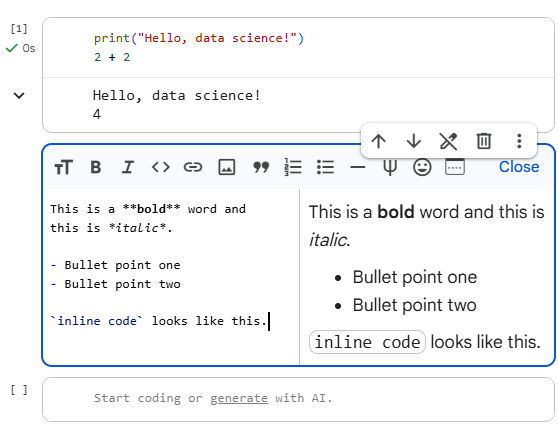Image resolution: width=558 pixels, height=429 pixels.
Task: Insert an image using the picture icon
Action: pyautogui.click(x=227, y=167)
